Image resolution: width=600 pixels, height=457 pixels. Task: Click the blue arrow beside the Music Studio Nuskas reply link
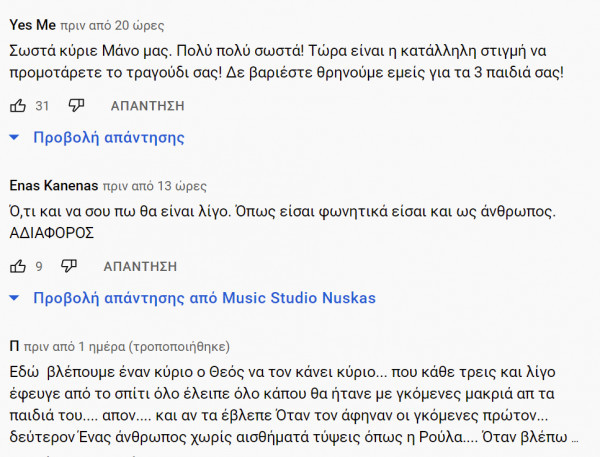point(15,298)
